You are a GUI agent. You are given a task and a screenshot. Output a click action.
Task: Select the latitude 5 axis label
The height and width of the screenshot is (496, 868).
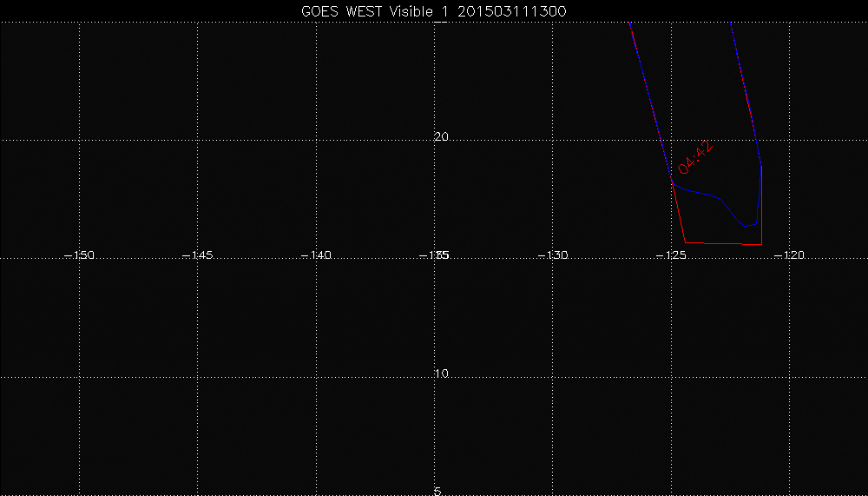tap(437, 491)
